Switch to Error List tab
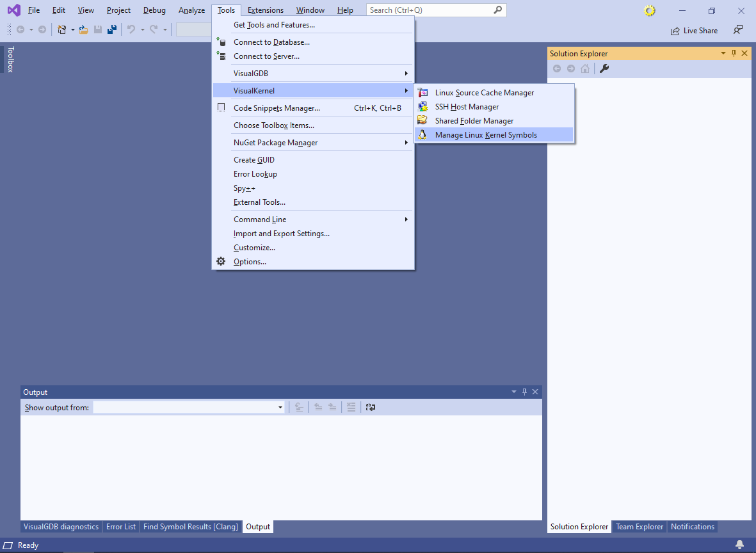Image resolution: width=756 pixels, height=553 pixels. [120, 527]
